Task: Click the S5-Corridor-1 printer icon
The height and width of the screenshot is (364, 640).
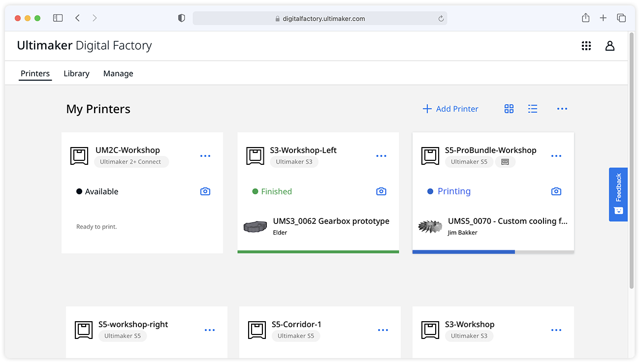Action: [x=257, y=330]
